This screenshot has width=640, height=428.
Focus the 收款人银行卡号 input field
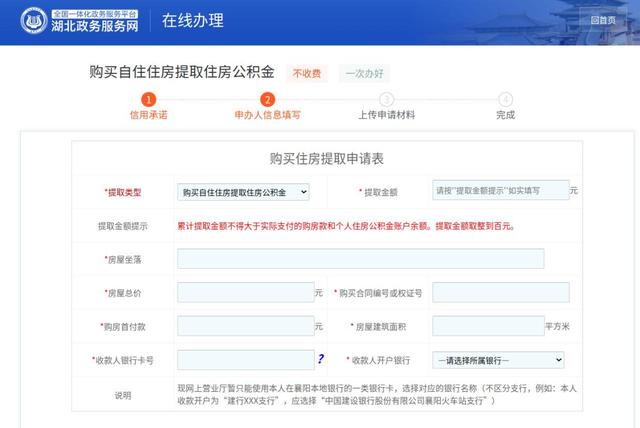[246, 360]
